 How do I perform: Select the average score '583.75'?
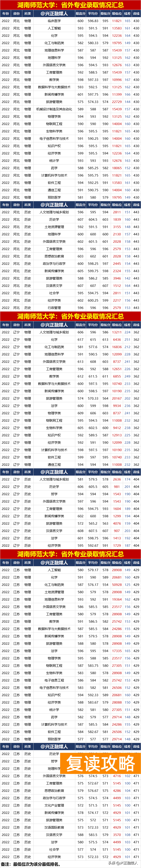(x=93, y=665)
